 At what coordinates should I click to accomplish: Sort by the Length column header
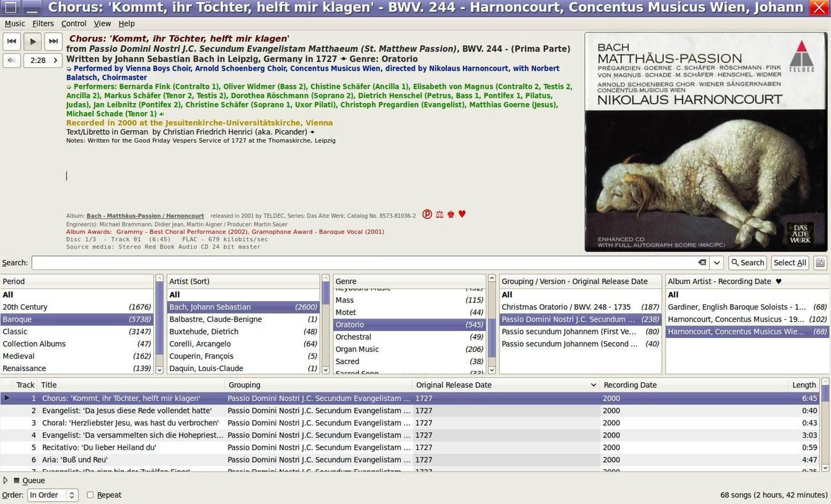pos(805,385)
